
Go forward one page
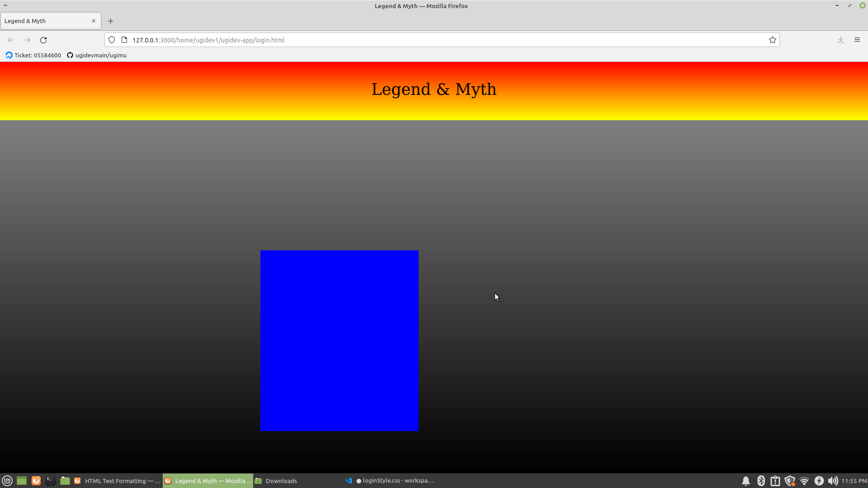click(27, 40)
